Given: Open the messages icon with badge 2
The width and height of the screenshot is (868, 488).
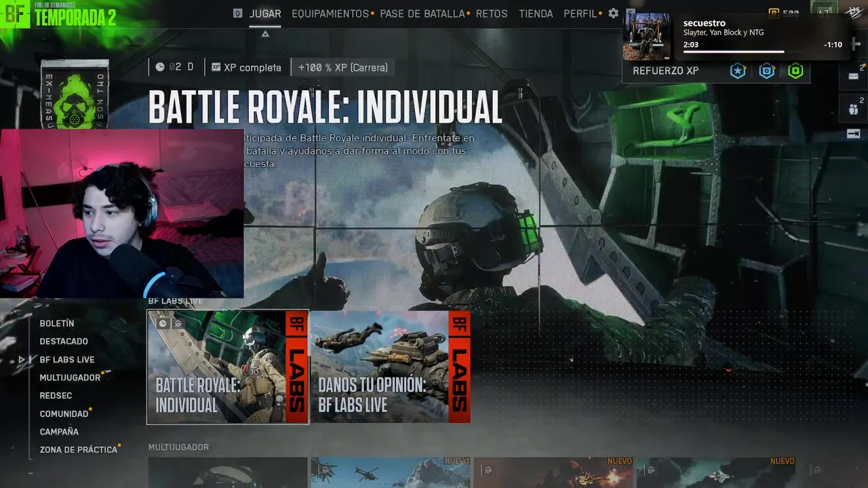Looking at the screenshot, I should pyautogui.click(x=854, y=76).
